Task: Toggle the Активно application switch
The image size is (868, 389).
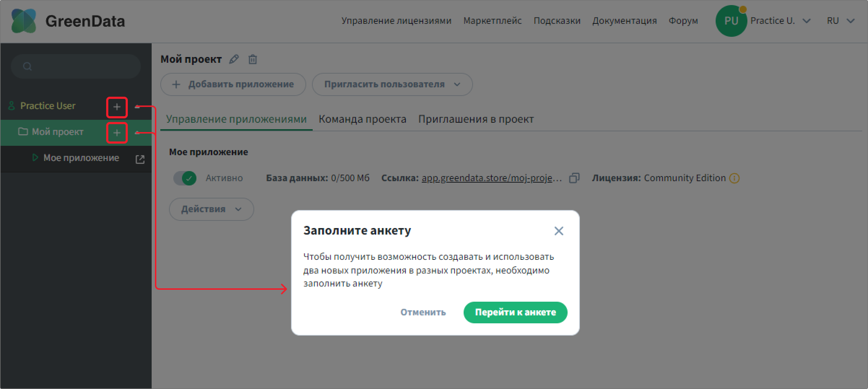Action: (x=185, y=178)
